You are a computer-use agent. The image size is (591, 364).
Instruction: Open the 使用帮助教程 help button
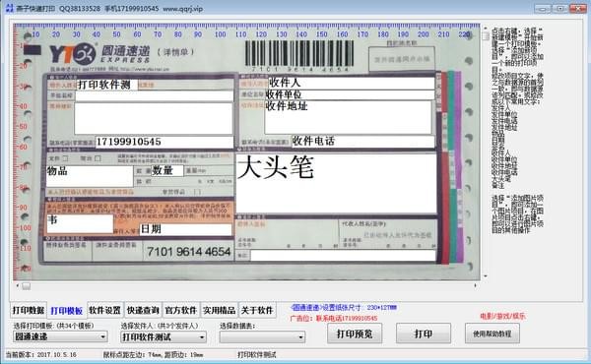492,334
